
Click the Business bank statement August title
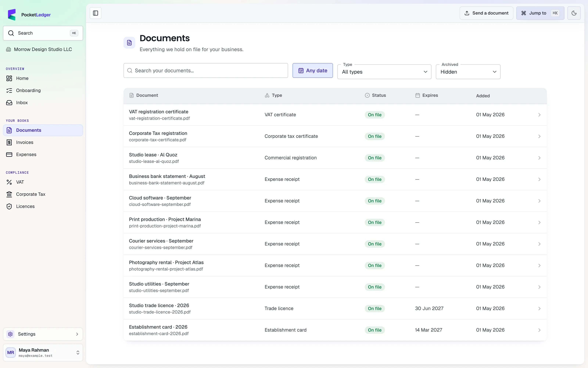click(x=167, y=176)
